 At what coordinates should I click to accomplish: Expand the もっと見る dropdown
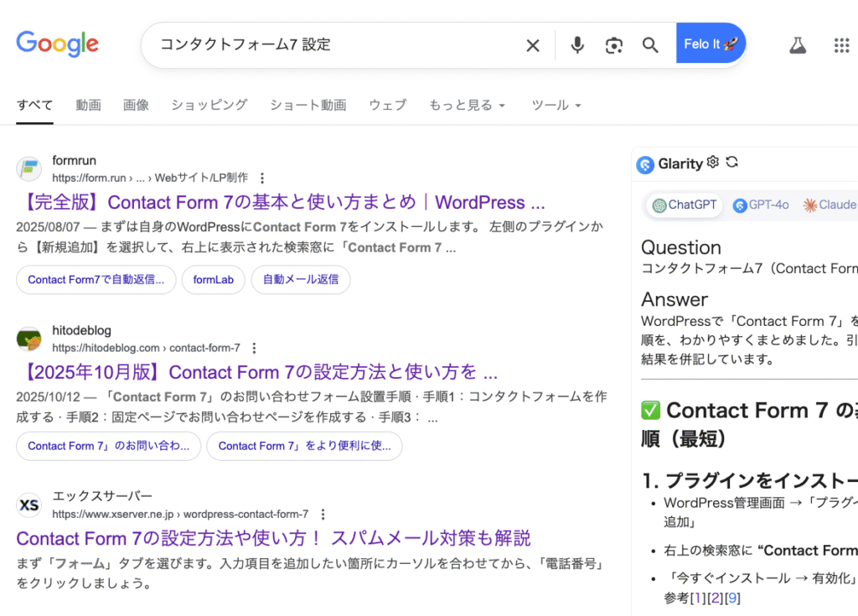coord(467,105)
